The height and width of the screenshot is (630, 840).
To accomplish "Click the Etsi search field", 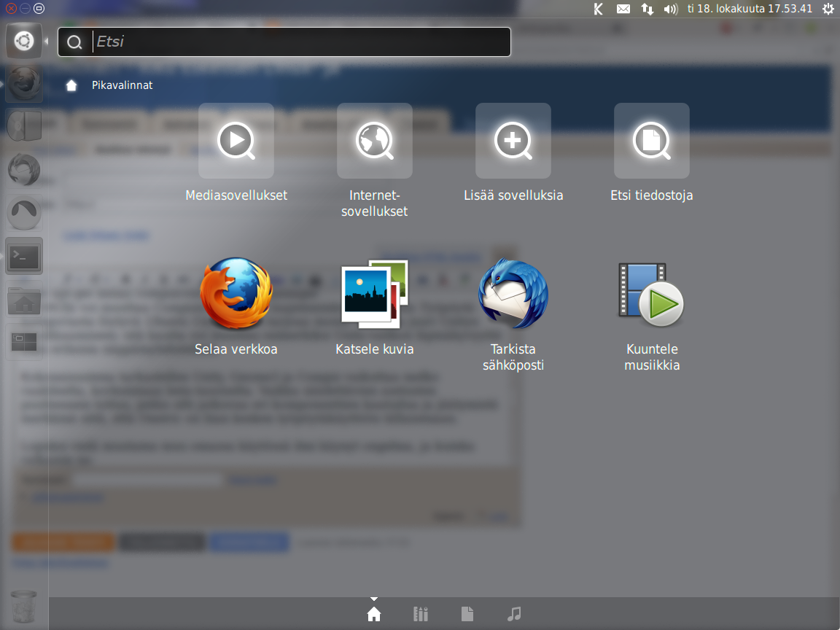I will tap(284, 42).
